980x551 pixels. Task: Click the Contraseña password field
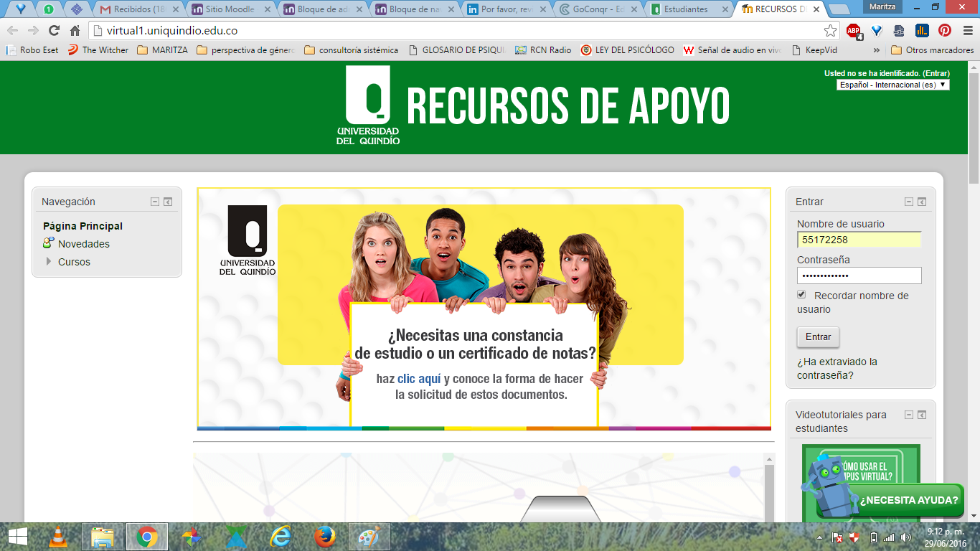click(x=859, y=275)
